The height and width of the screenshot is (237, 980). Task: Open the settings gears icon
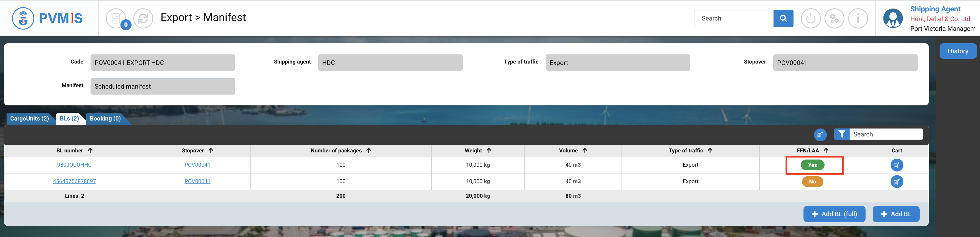[834, 18]
